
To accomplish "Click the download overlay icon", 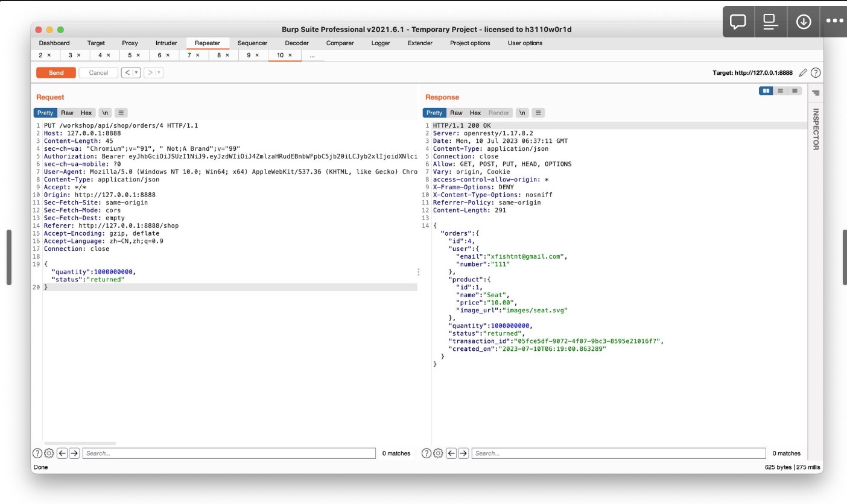I will coord(803,22).
